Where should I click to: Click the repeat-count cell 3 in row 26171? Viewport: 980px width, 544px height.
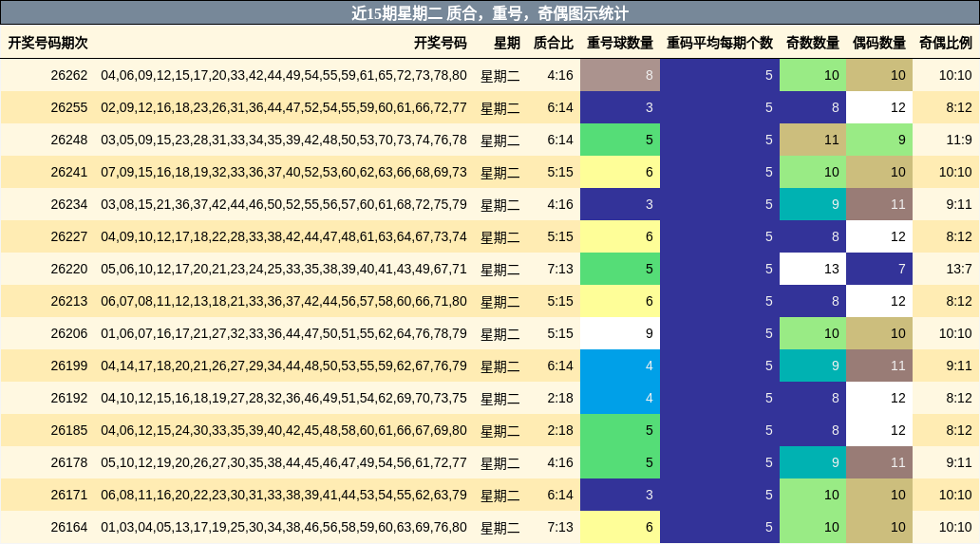(x=620, y=495)
